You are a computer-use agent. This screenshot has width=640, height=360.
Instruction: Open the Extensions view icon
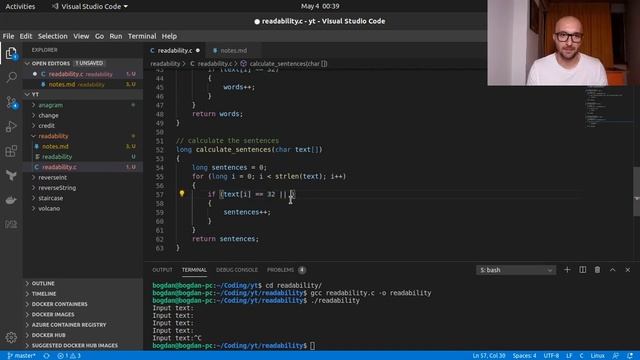(x=11, y=151)
